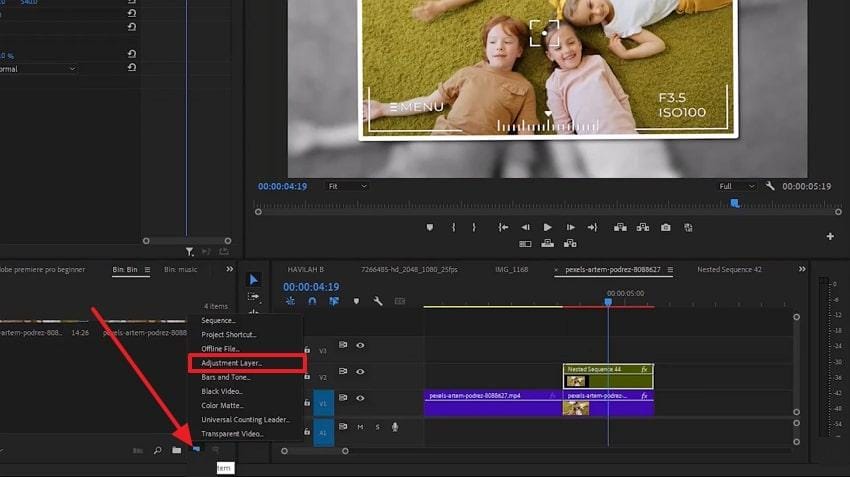The width and height of the screenshot is (850, 477).
Task: Select the Selection tool arrow
Action: [x=253, y=280]
